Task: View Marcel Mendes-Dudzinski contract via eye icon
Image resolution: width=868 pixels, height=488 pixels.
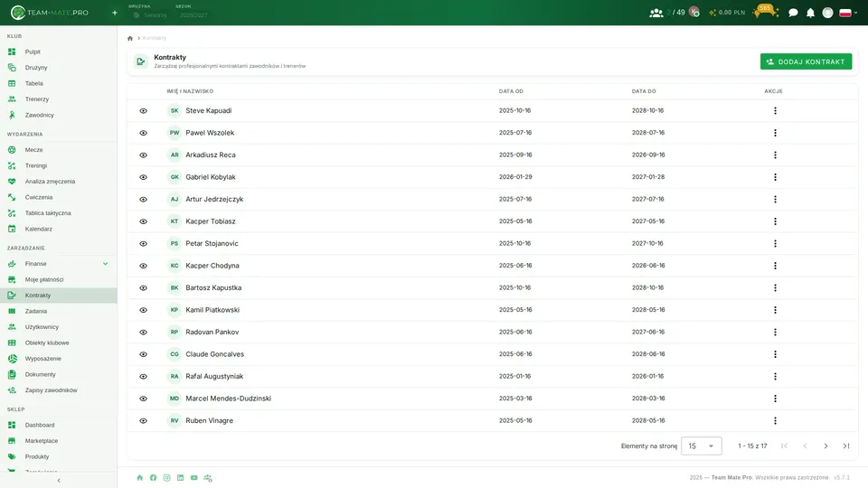Action: (144, 399)
